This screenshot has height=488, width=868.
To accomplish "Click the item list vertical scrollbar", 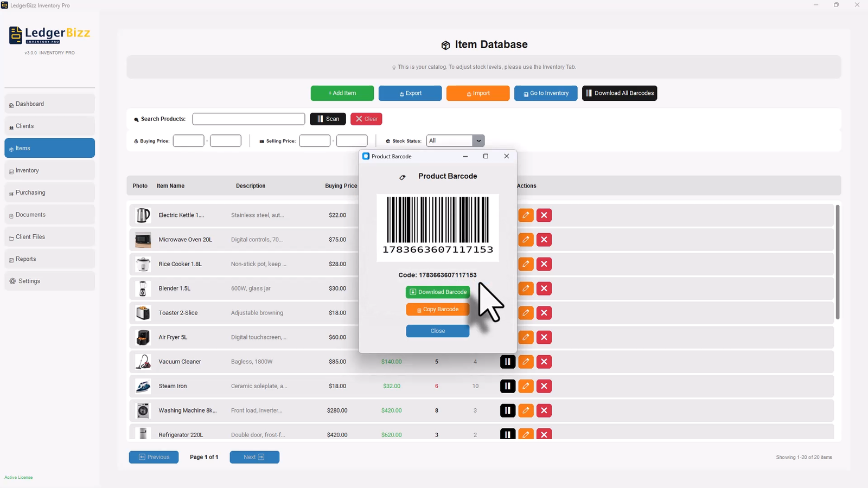I will click(x=838, y=262).
